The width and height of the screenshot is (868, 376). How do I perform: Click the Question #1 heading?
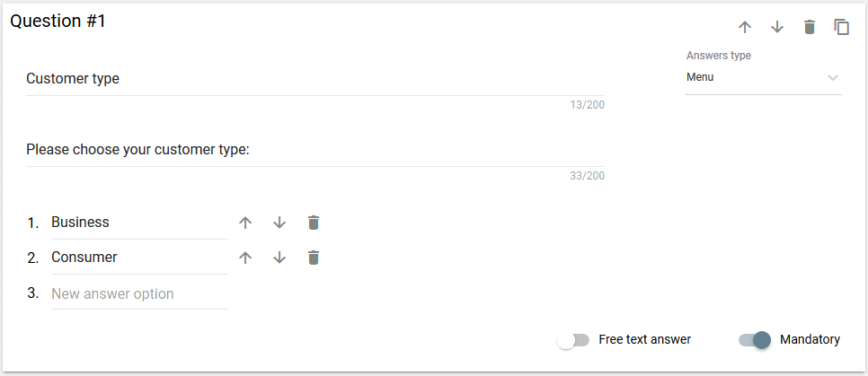[x=58, y=21]
